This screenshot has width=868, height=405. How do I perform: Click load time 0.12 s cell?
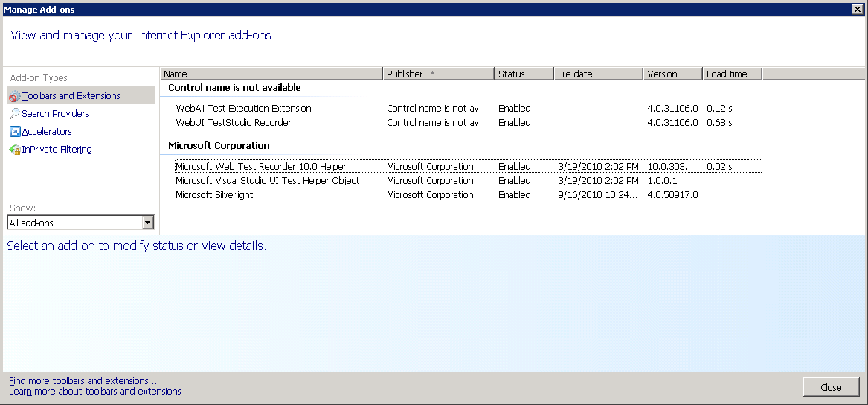pyautogui.click(x=720, y=108)
